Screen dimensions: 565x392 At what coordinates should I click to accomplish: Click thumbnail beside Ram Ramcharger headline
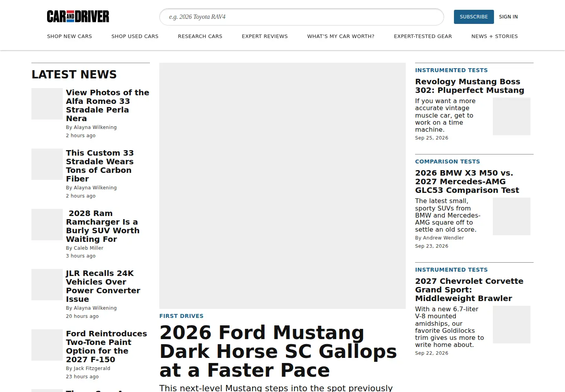pos(47,225)
